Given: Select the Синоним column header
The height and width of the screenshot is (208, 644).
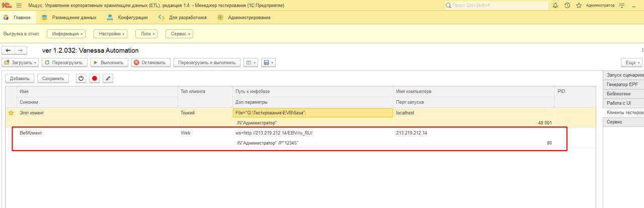Looking at the screenshot, I should 97,102.
